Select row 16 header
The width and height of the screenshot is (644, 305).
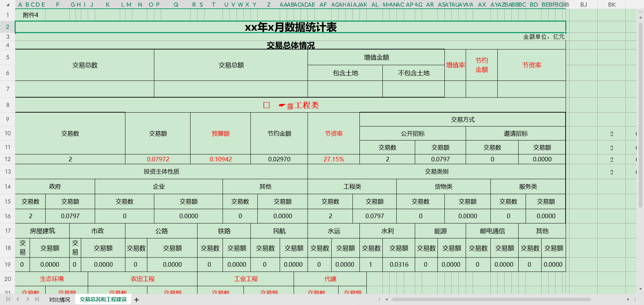click(x=8, y=216)
